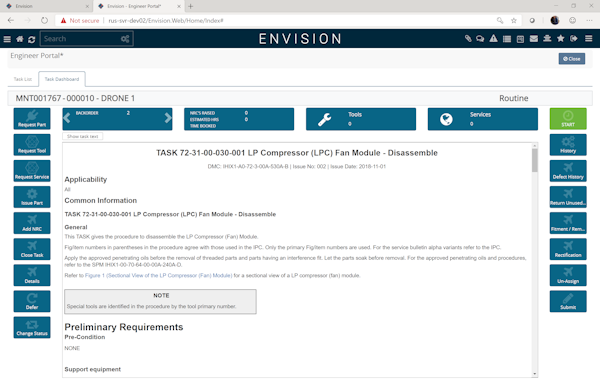Click the green START button
The image size is (600, 385).
(x=568, y=119)
